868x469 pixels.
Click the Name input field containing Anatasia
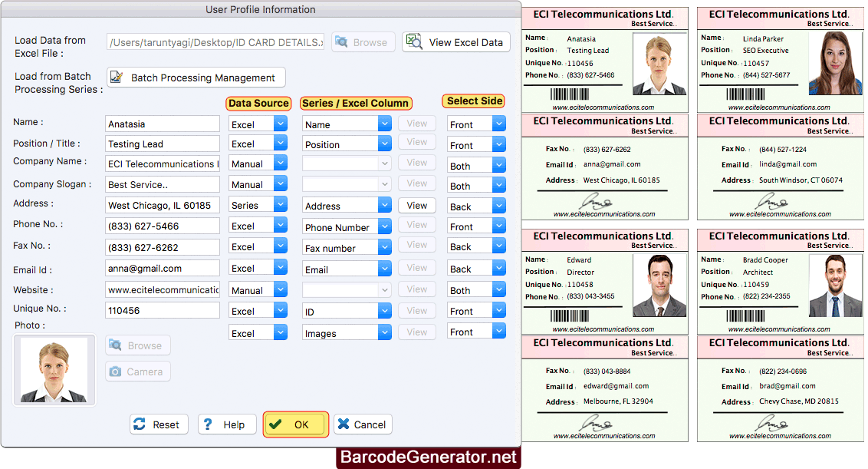163,124
